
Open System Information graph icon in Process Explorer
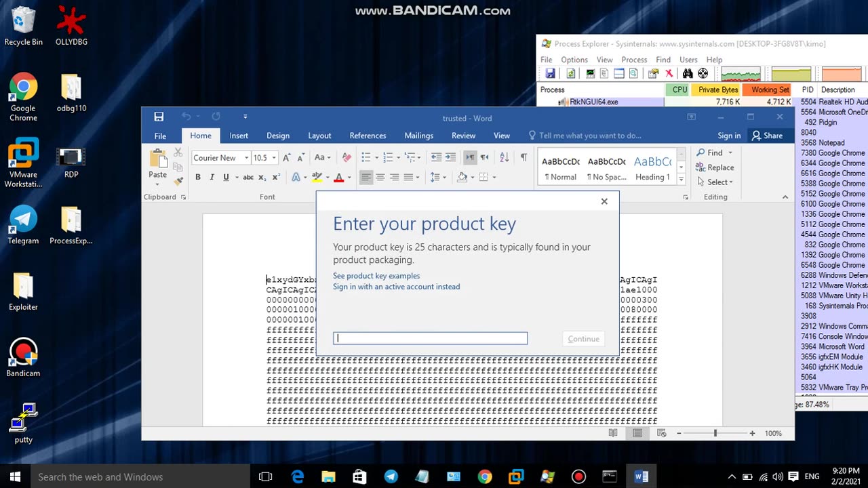591,73
